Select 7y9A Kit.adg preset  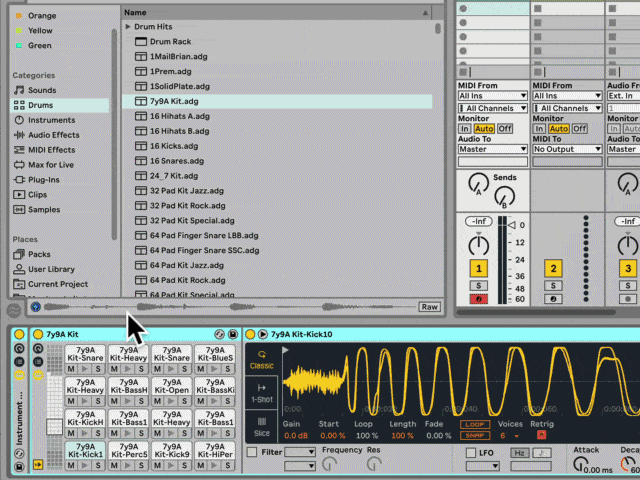[x=277, y=101]
